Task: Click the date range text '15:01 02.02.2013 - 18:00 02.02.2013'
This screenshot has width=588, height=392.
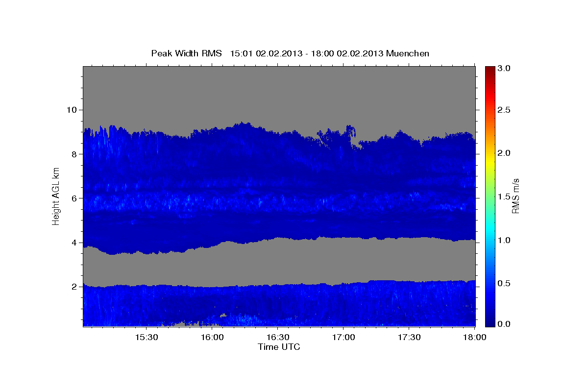Action: click(x=307, y=53)
